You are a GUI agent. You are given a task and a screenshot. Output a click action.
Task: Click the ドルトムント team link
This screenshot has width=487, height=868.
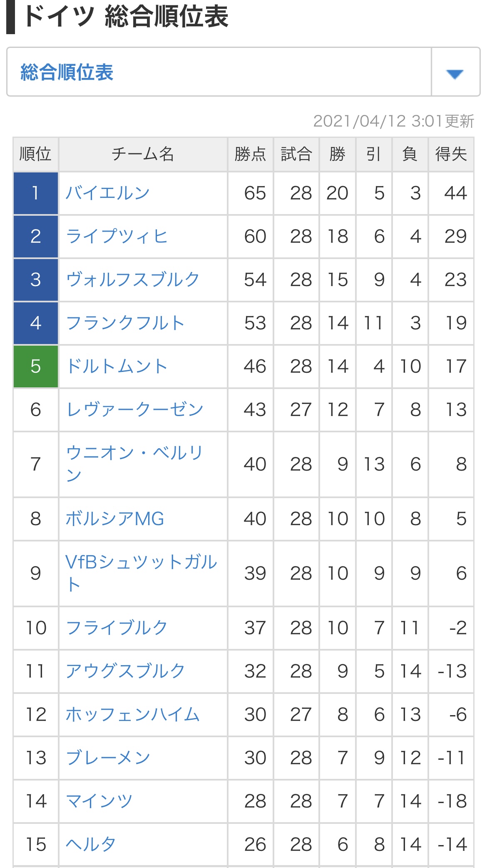[117, 366]
